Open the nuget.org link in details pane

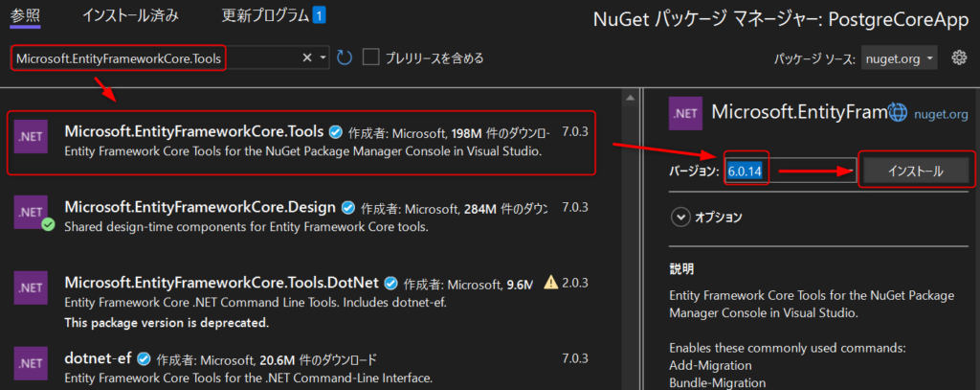[x=941, y=113]
